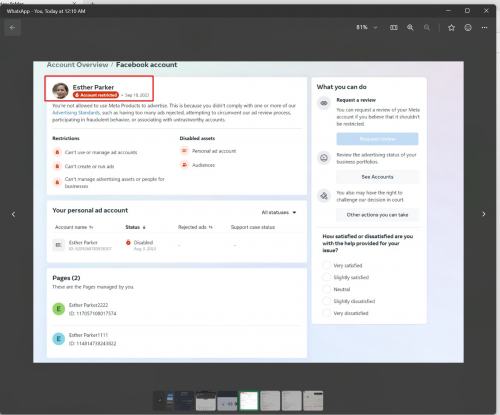Maximize the WhatsApp viewer window

pos(467,11)
